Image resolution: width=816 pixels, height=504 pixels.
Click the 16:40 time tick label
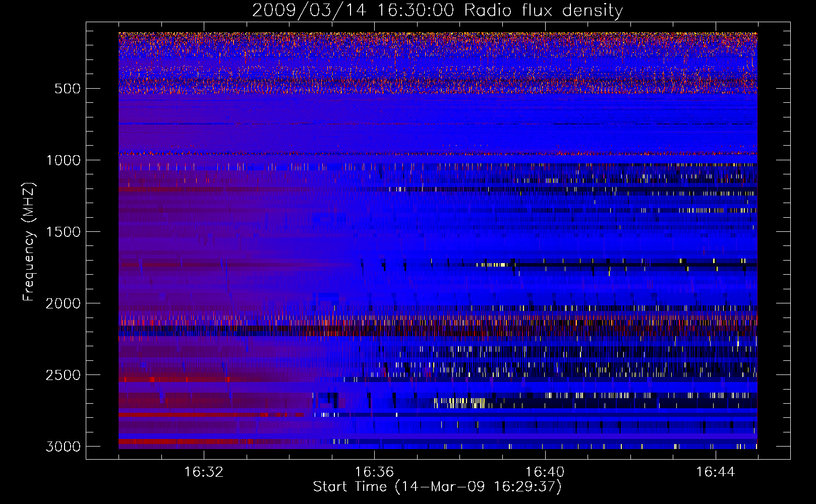(x=545, y=472)
